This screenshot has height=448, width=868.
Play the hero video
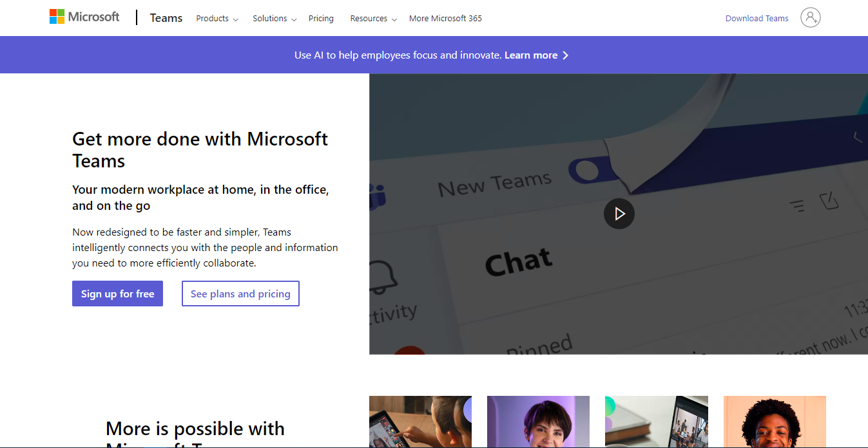pos(619,214)
